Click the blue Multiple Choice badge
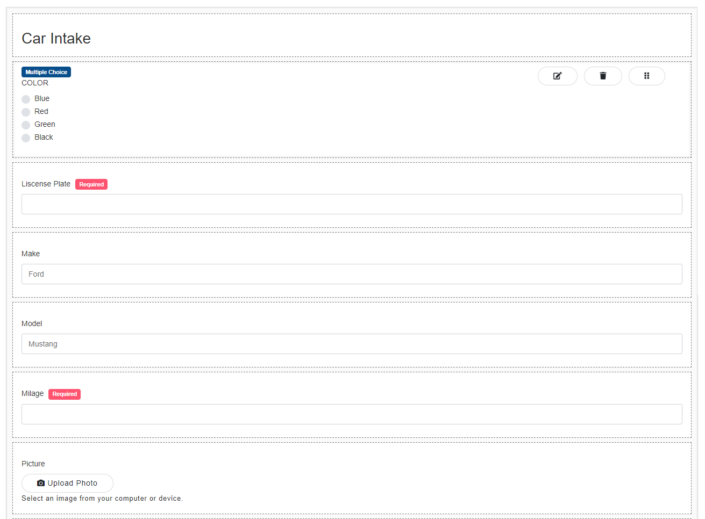705x519 pixels. tap(46, 72)
